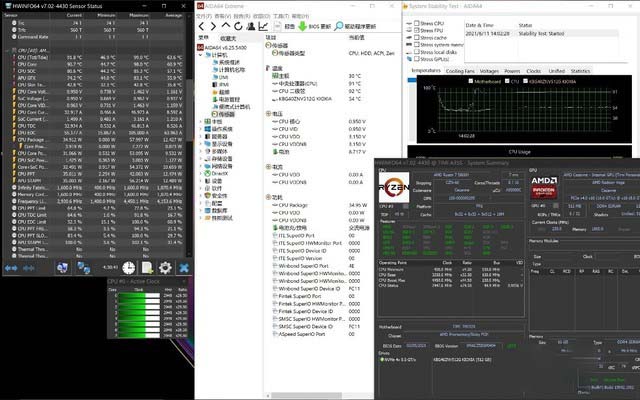The height and width of the screenshot is (400, 640).
Task: Enable the Stress system memory checkbox
Action: tap(416, 44)
